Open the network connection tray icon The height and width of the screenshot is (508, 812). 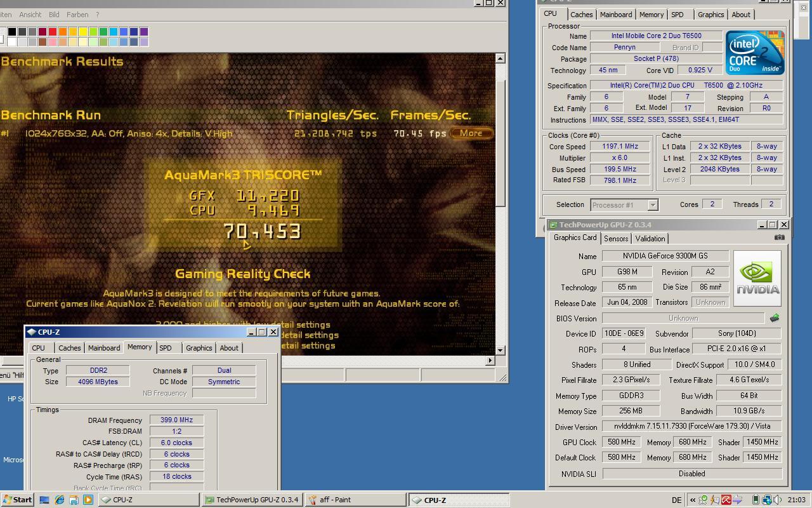pyautogui.click(x=766, y=500)
